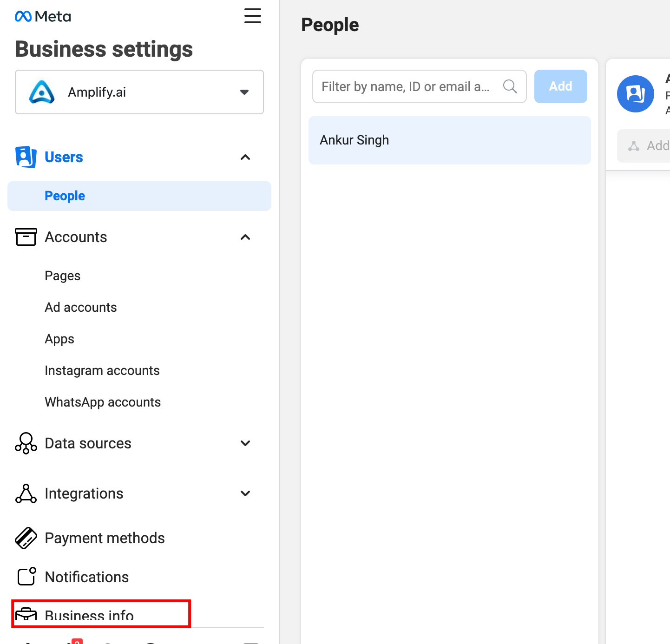This screenshot has height=644, width=670.
Task: Collapse the Accounts section chevron
Action: [245, 237]
